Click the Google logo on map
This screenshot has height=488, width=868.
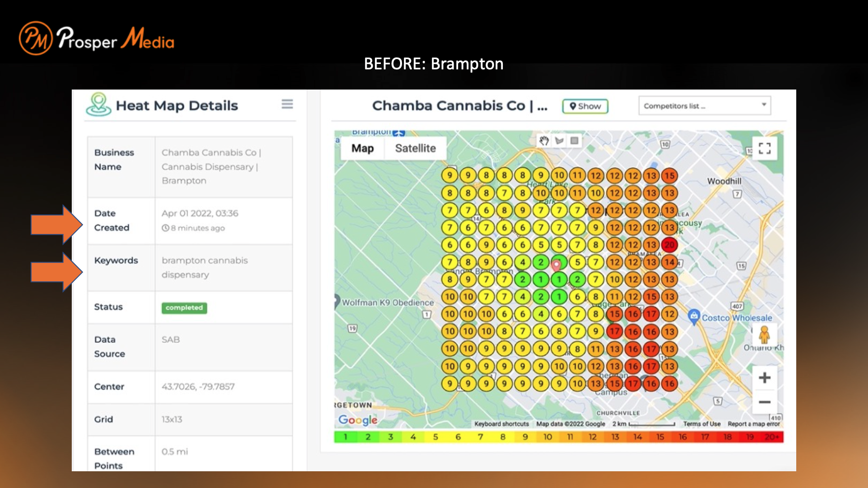[358, 420]
